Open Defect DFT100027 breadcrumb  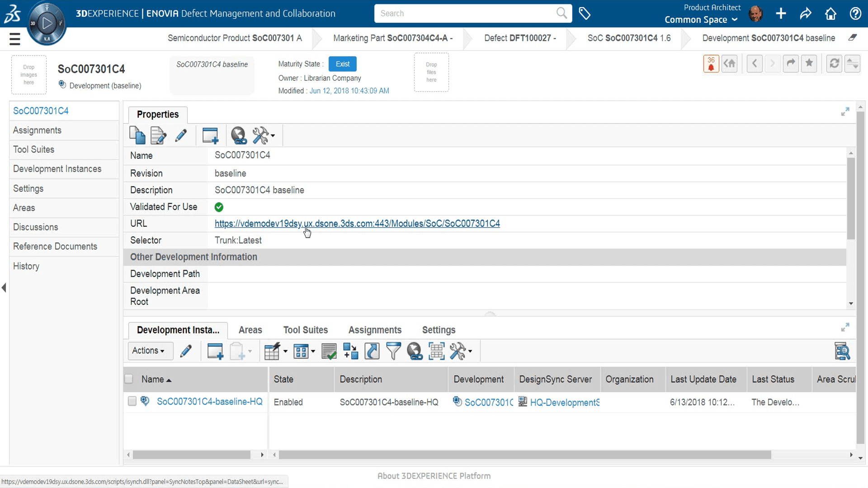point(520,38)
